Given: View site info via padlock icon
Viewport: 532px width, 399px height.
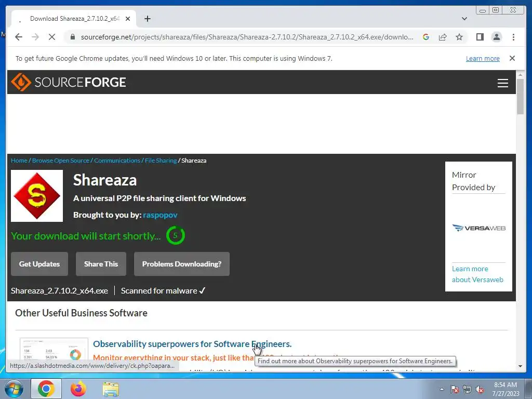Looking at the screenshot, I should 73,37.
